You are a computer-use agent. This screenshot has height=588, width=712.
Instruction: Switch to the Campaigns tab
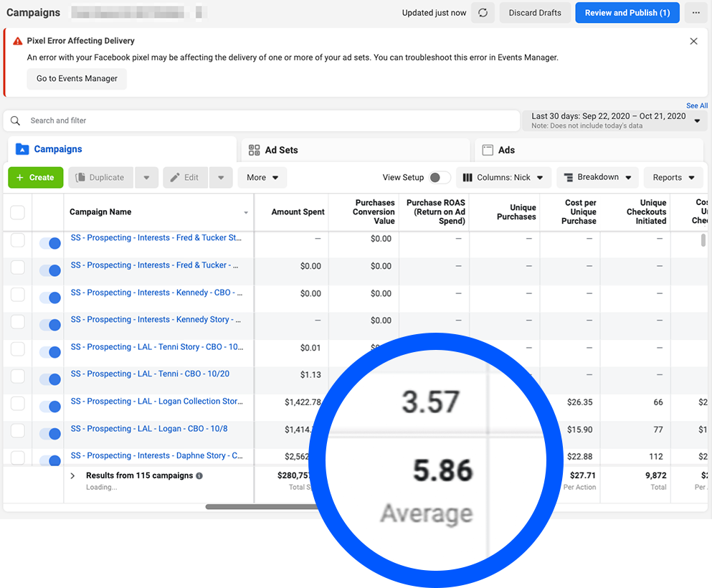point(122,149)
